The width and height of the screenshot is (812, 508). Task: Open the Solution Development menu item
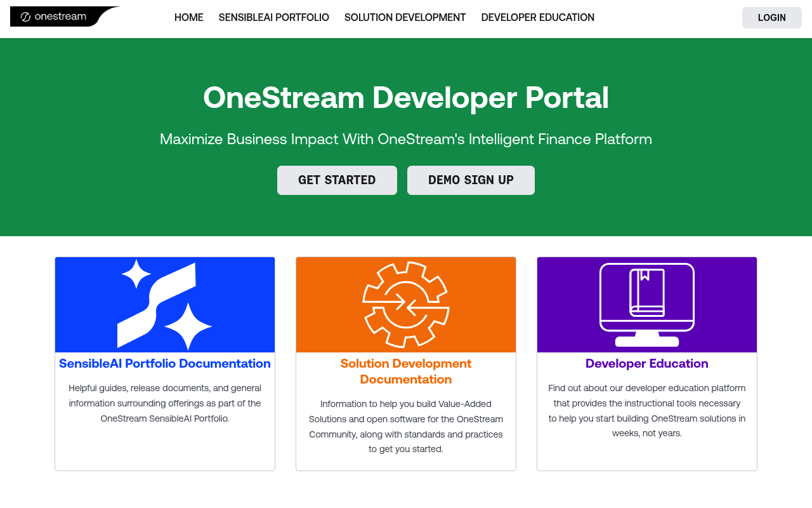click(x=405, y=18)
